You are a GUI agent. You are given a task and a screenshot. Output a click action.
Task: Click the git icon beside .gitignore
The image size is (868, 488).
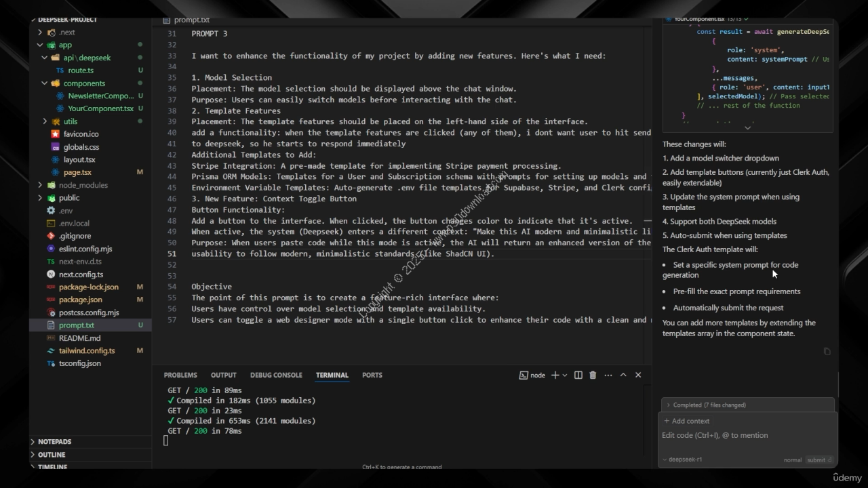coord(51,236)
